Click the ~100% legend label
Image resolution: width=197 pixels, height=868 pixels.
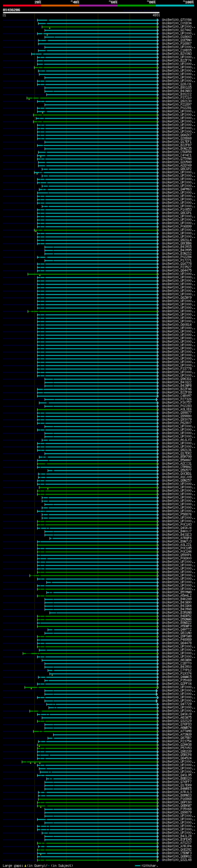(189, 2)
